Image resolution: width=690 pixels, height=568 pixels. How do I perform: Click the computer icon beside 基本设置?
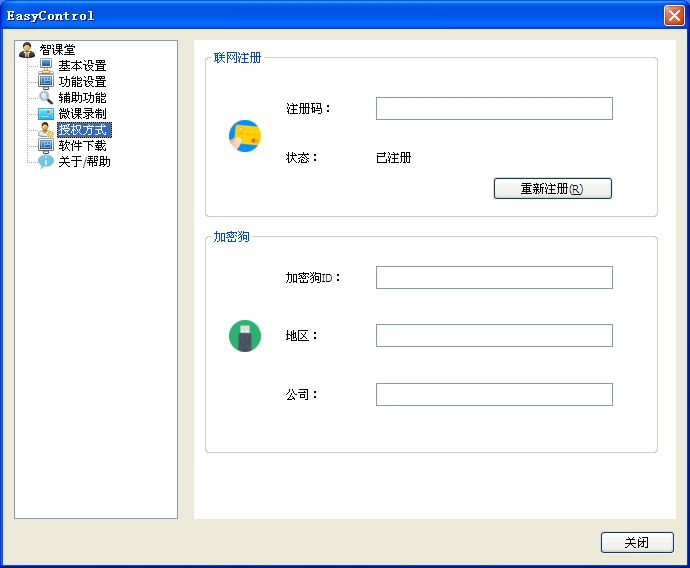(46, 66)
